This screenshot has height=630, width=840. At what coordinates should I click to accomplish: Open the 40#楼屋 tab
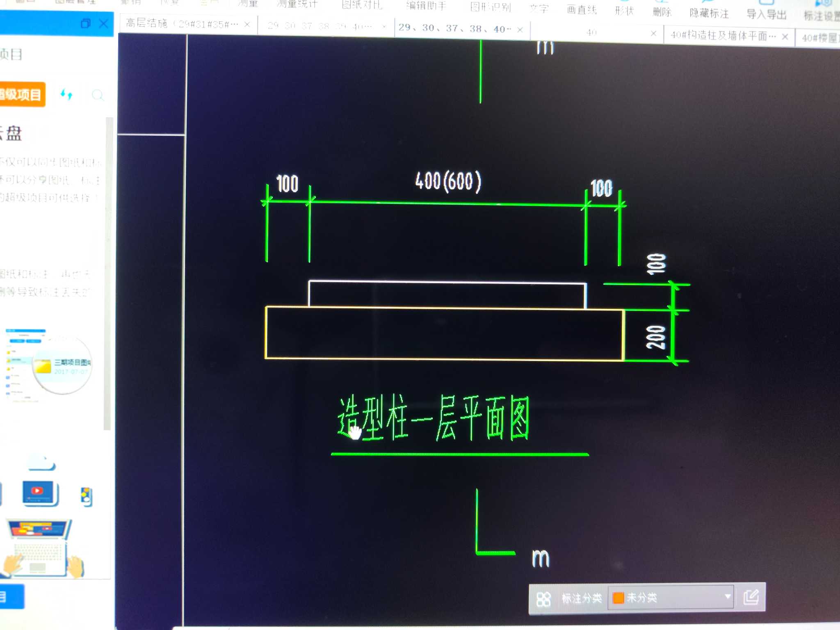pos(820,38)
